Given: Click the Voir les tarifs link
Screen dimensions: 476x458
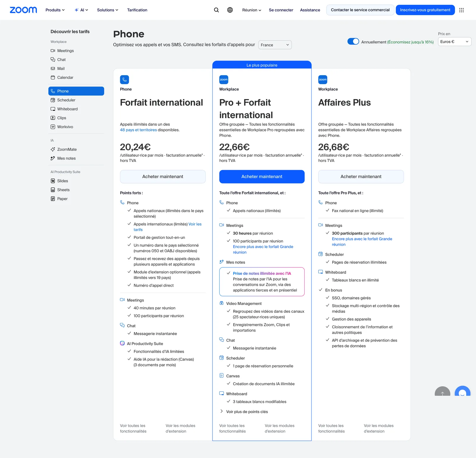Looking at the screenshot, I should pyautogui.click(x=167, y=227).
